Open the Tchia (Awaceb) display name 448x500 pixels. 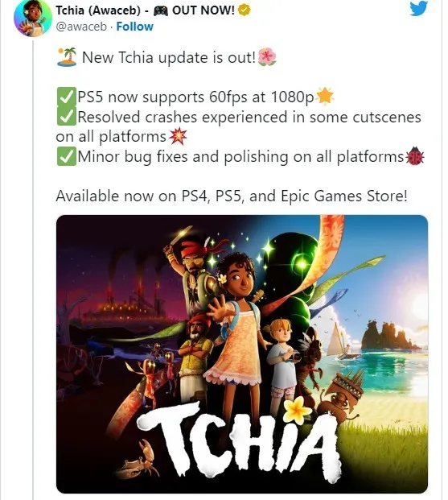click(98, 10)
